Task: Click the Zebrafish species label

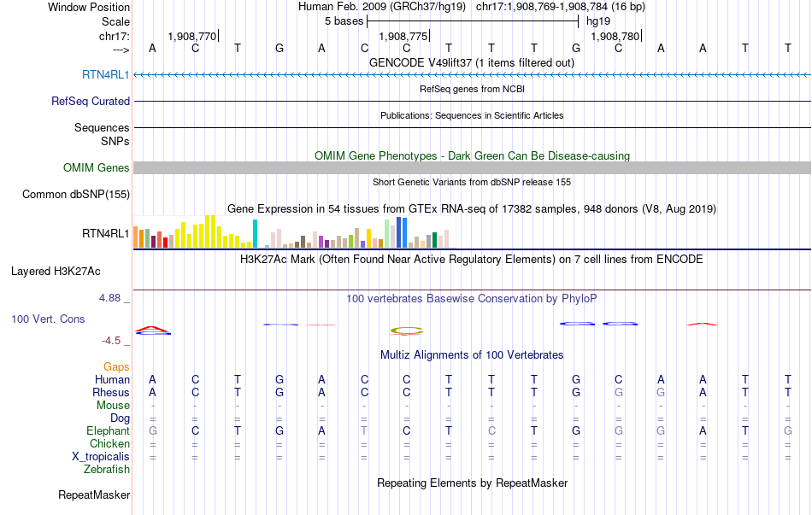Action: pos(107,470)
